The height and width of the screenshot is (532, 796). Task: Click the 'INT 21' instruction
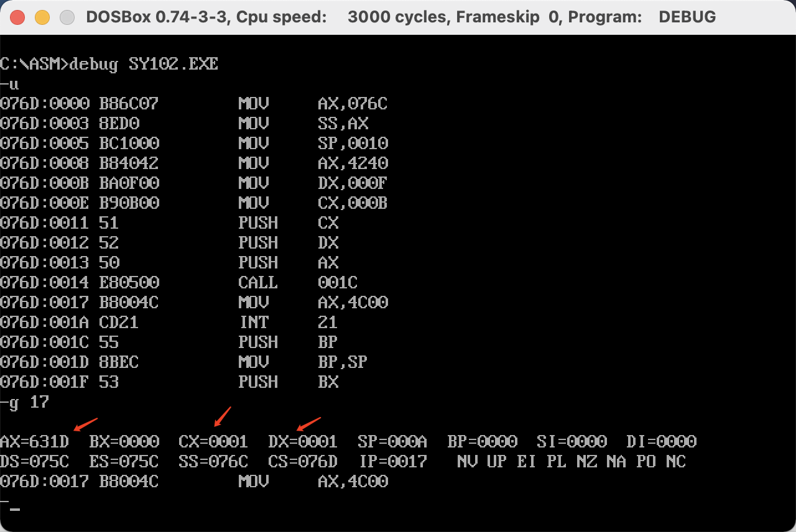coord(289,323)
